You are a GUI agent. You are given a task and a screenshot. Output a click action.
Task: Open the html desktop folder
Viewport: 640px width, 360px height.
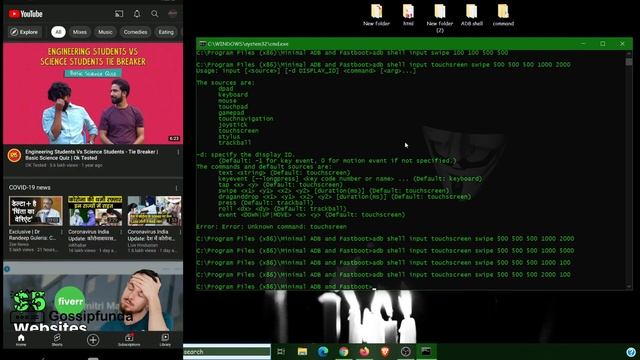tap(408, 15)
